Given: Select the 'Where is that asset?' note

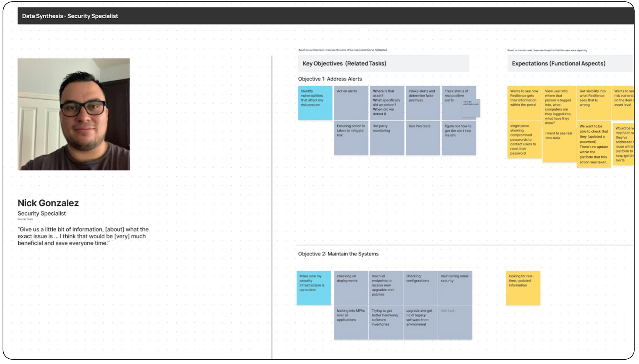Looking at the screenshot, I should click(387, 103).
